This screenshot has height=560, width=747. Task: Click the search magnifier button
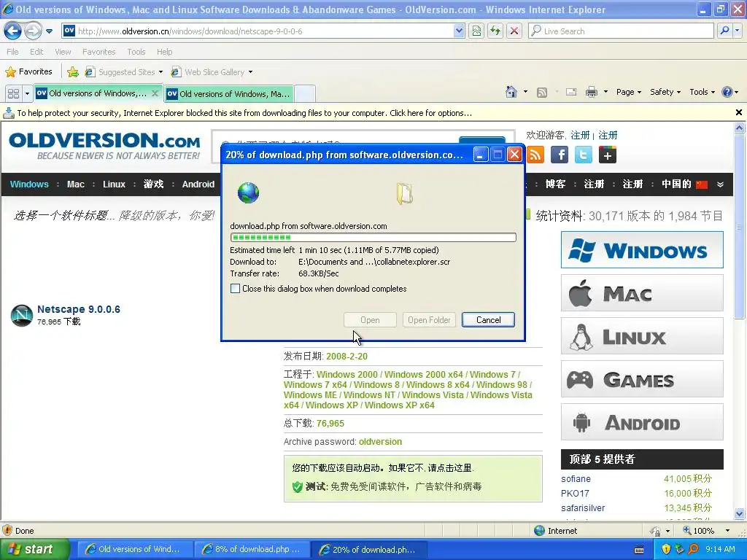pyautogui.click(x=724, y=31)
